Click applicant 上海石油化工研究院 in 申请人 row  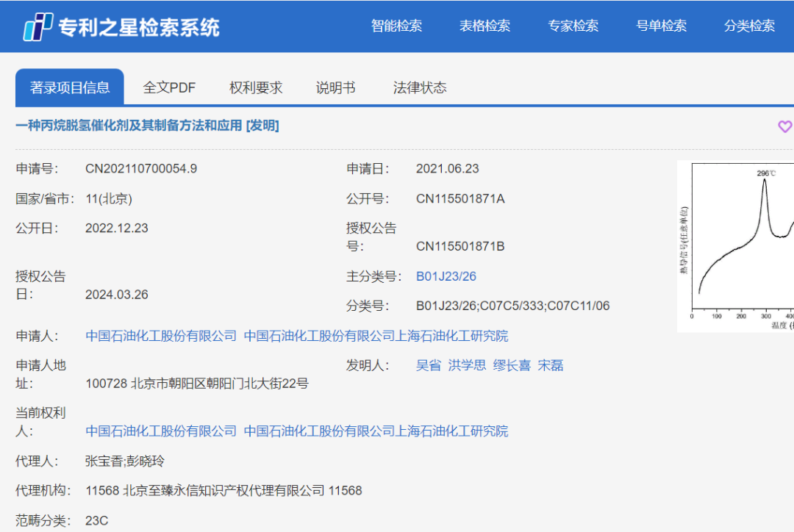pyautogui.click(x=376, y=336)
